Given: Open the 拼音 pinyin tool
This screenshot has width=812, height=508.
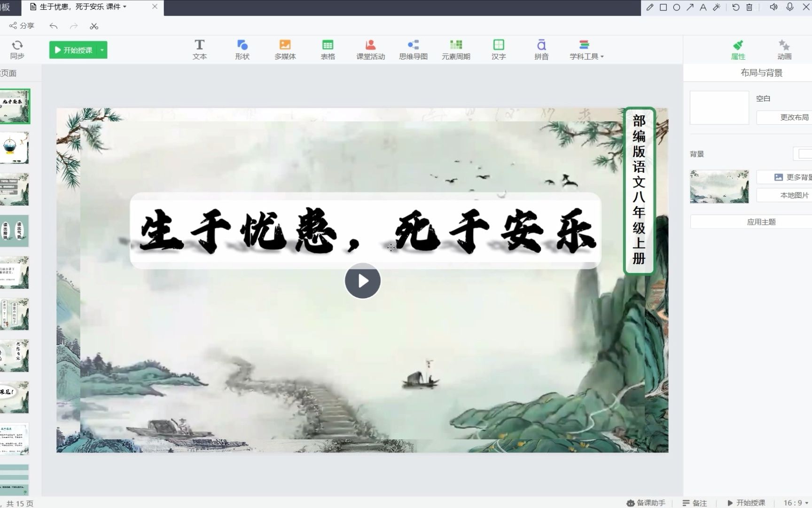Looking at the screenshot, I should [x=541, y=49].
